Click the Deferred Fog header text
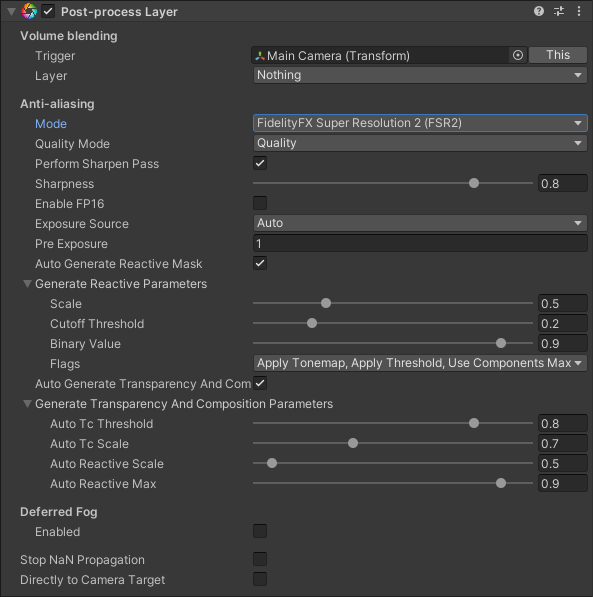Viewport: 593px width, 597px height. (59, 512)
